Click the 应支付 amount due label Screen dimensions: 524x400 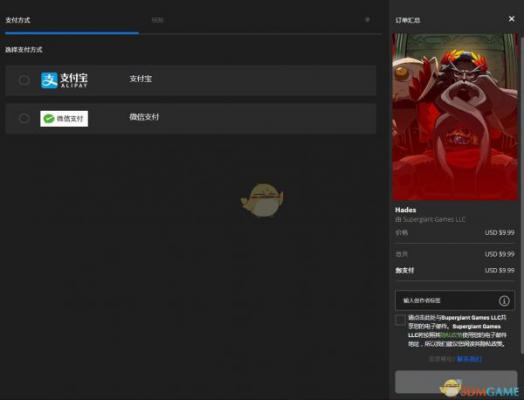pos(405,270)
